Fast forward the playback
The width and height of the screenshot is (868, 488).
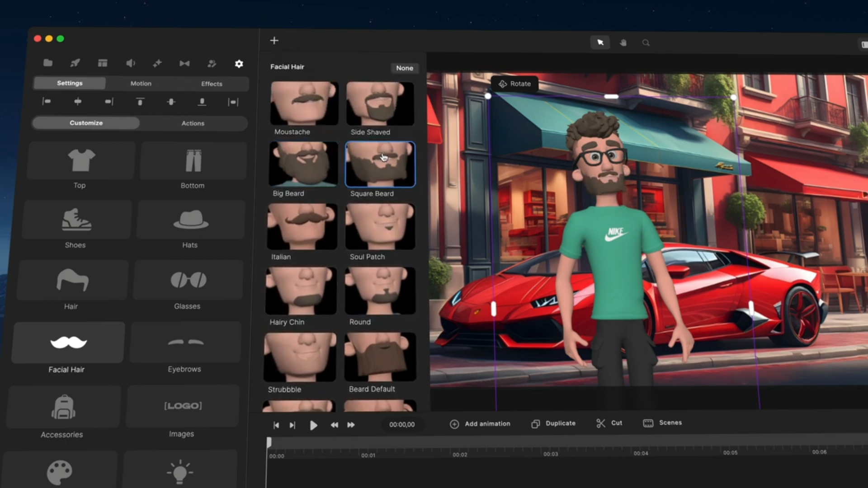coord(351,425)
